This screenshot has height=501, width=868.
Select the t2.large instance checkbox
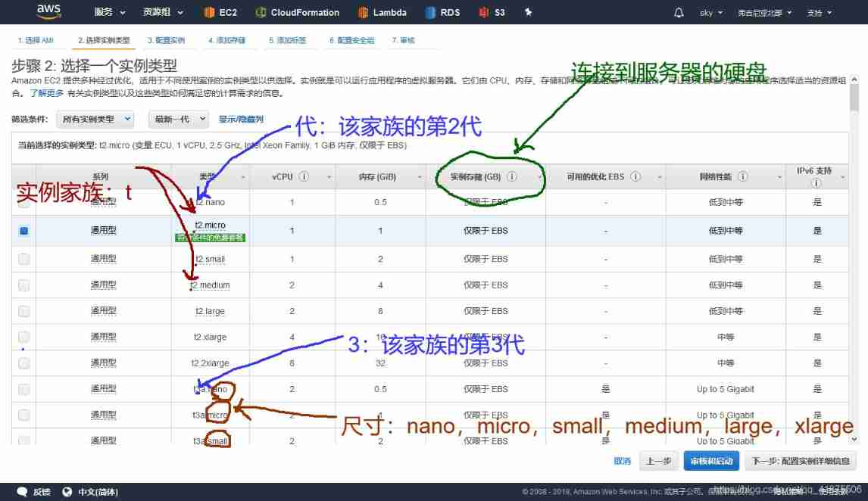pos(24,311)
